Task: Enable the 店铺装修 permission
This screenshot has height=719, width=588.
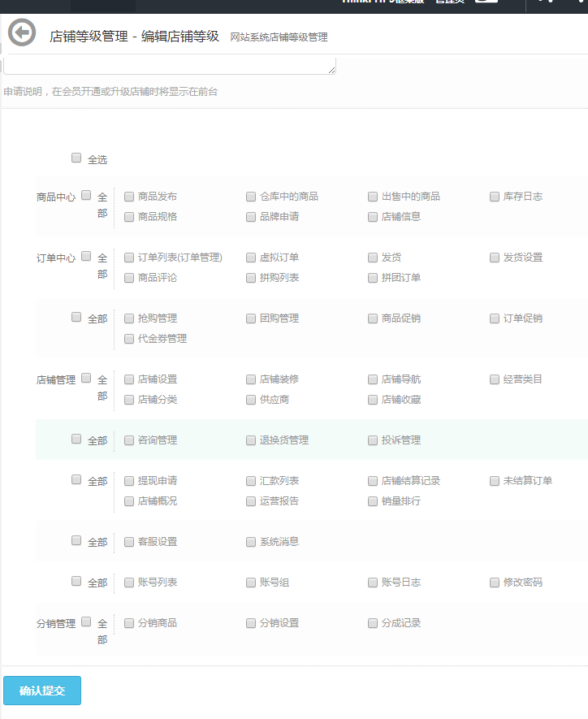Action: click(251, 379)
